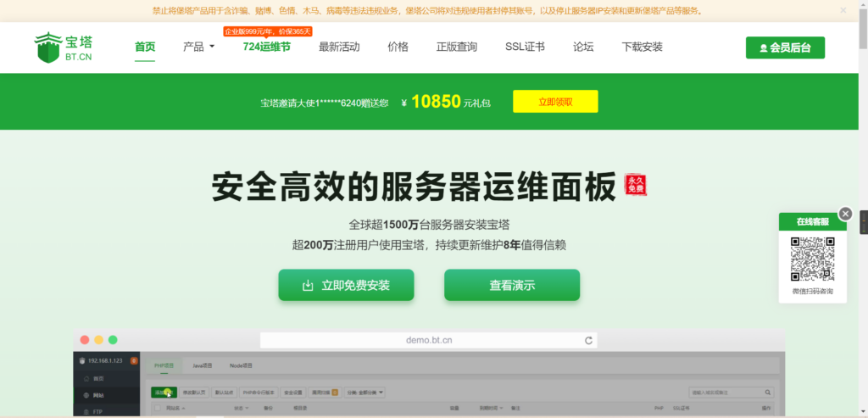Click the WeChat customer service QR code
The width and height of the screenshot is (868, 418).
point(812,259)
